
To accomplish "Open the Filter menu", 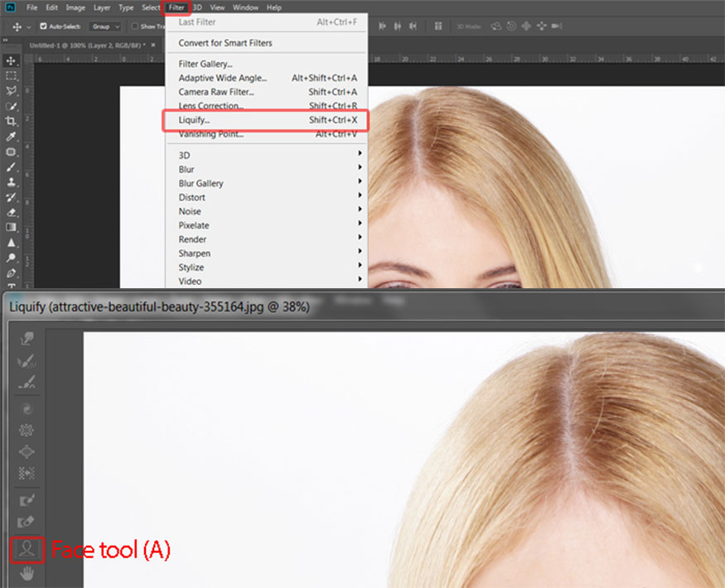I will click(x=176, y=7).
